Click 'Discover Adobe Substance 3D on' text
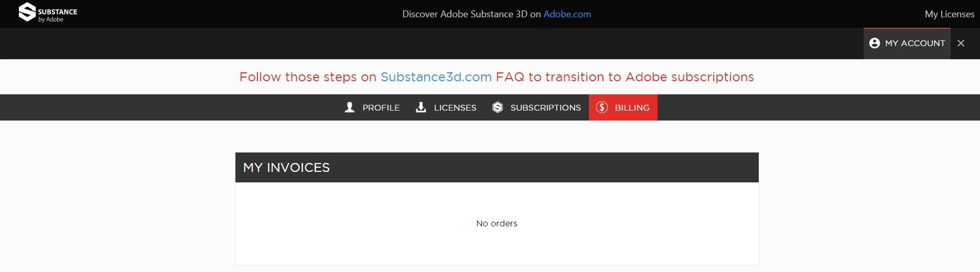 [x=471, y=14]
